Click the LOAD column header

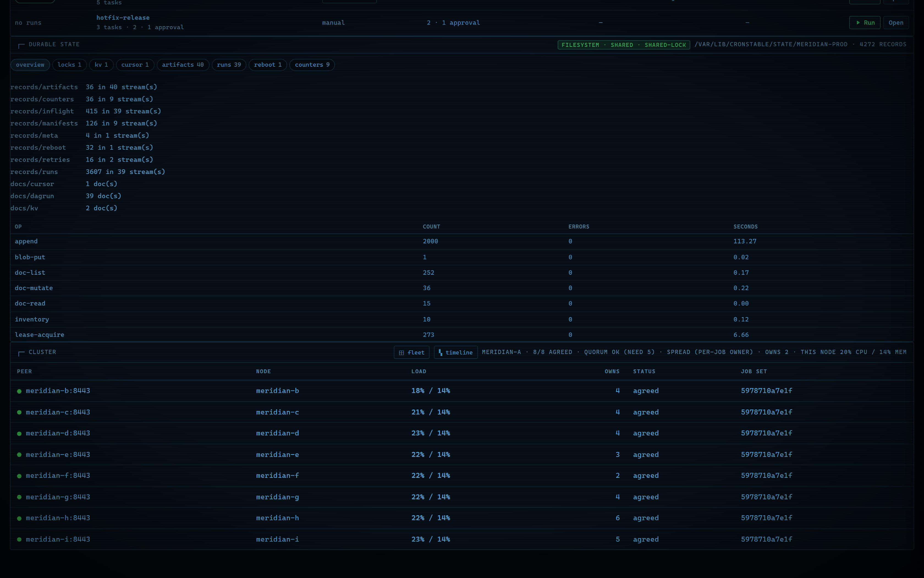coord(419,372)
